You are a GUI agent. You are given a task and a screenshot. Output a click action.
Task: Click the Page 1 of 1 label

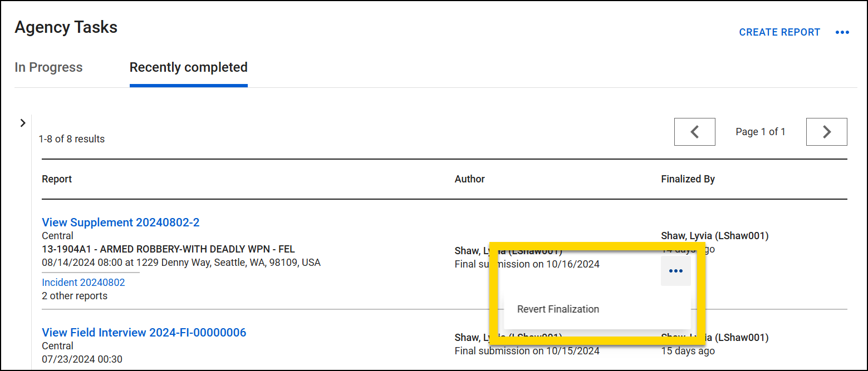click(x=760, y=131)
